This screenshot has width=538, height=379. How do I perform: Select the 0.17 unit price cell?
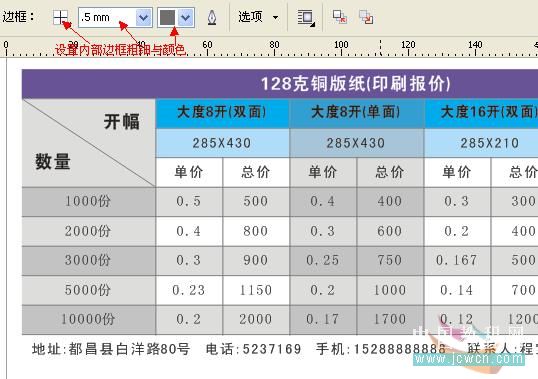323,320
